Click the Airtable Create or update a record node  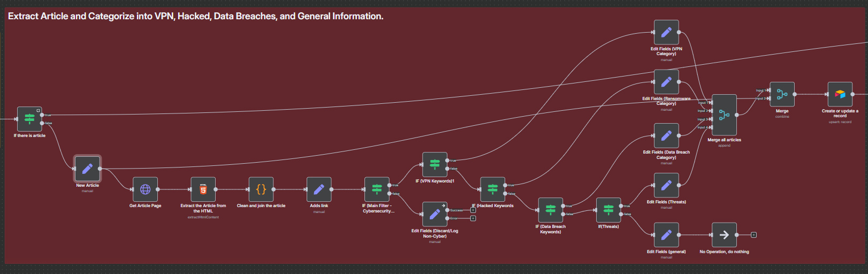point(840,94)
